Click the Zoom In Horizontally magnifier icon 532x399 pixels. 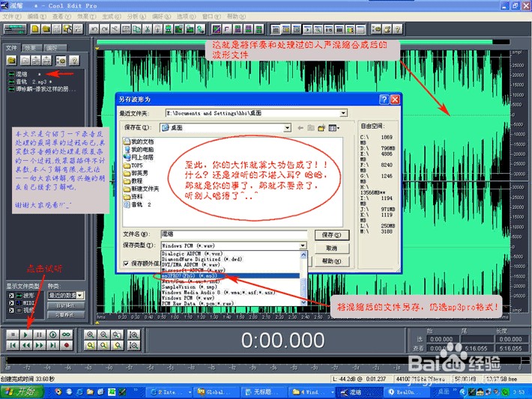(x=90, y=335)
